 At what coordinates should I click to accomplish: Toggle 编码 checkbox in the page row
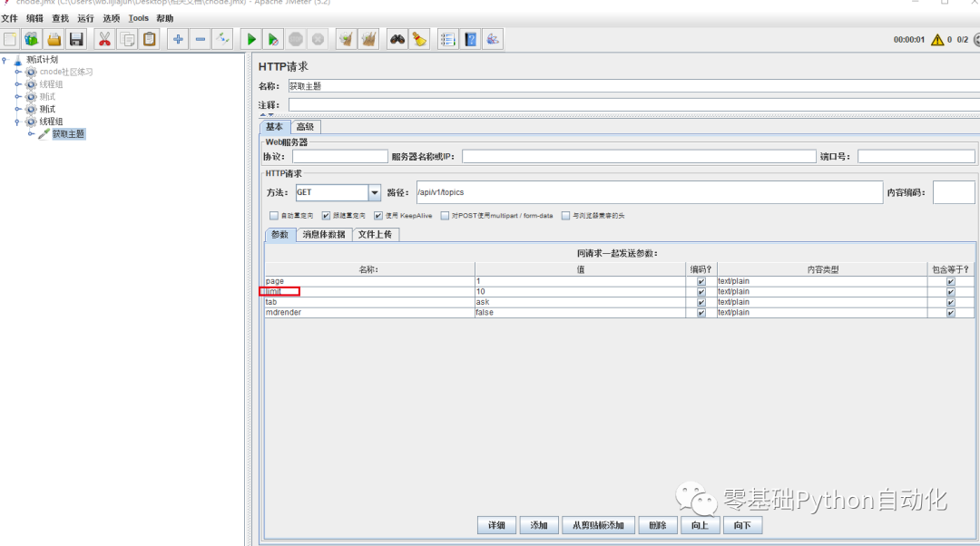click(x=701, y=282)
